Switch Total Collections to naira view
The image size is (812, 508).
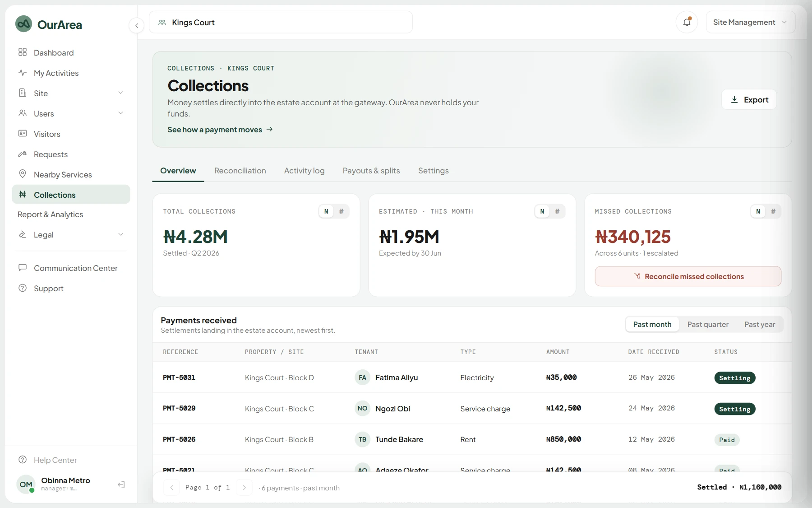[326, 211]
